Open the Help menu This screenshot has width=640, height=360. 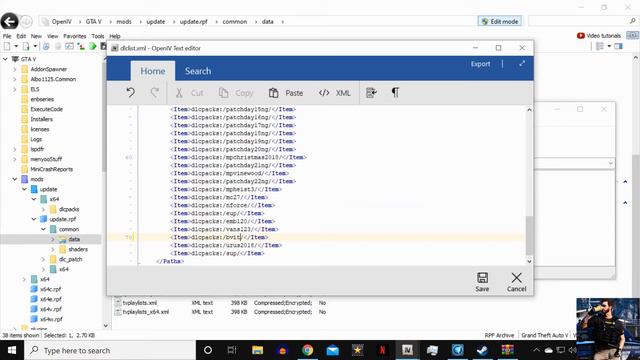(x=115, y=36)
